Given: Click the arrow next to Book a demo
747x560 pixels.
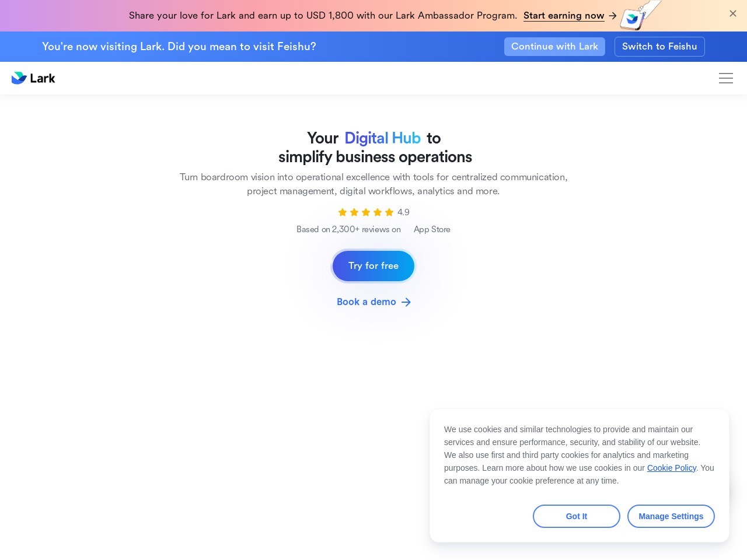Looking at the screenshot, I should (406, 302).
